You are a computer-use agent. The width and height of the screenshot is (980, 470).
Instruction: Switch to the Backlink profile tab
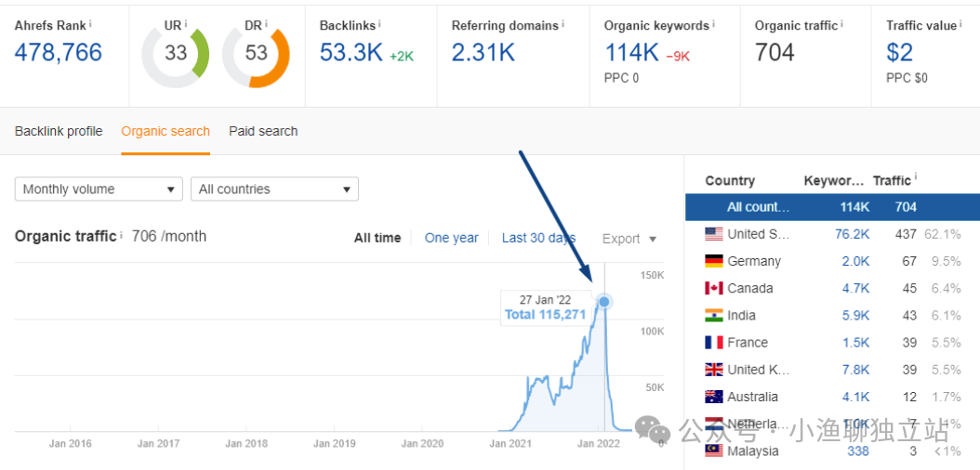59,131
